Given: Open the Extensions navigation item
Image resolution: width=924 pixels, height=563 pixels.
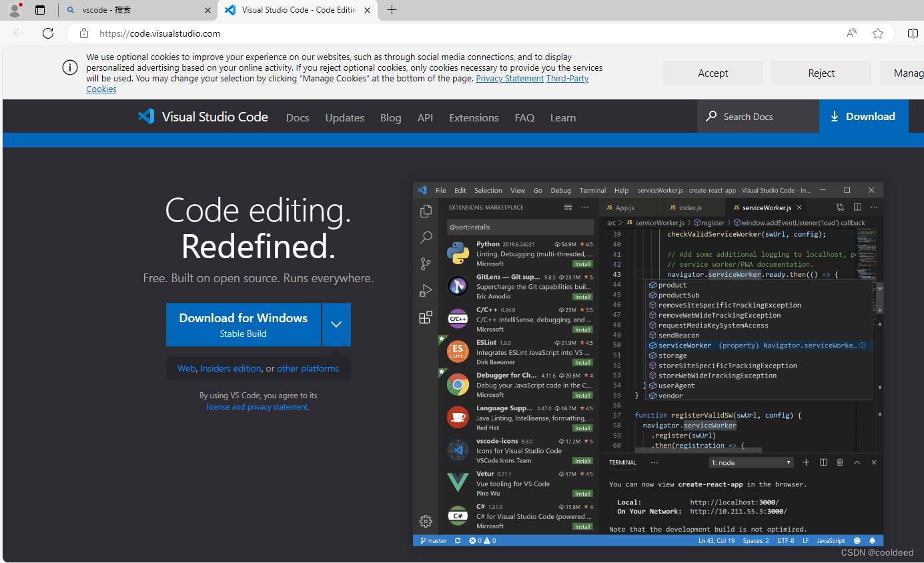Looking at the screenshot, I should pyautogui.click(x=474, y=117).
